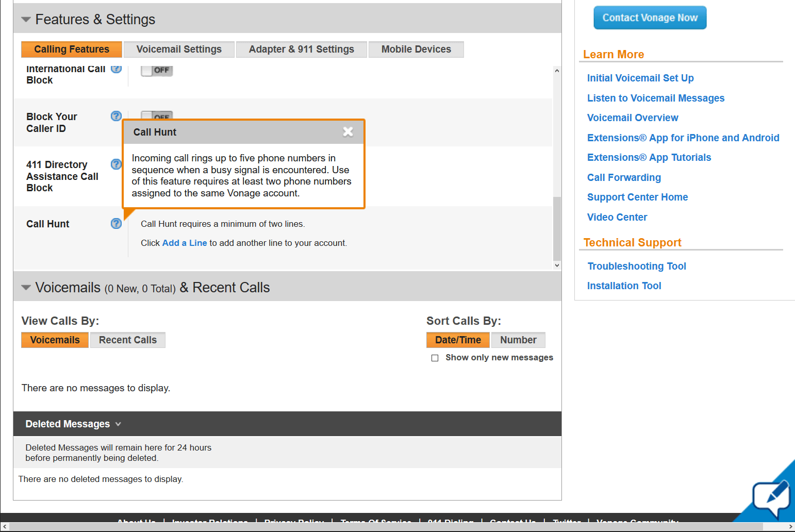Click the calling features vertical scrollbar thumb
Viewport: 795px width, 532px height.
[557, 228]
